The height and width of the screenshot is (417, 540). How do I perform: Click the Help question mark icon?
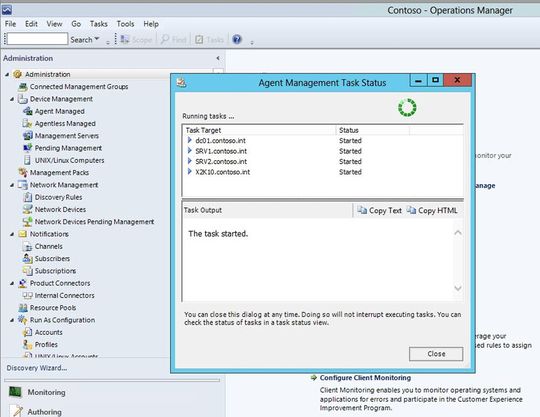[237, 40]
